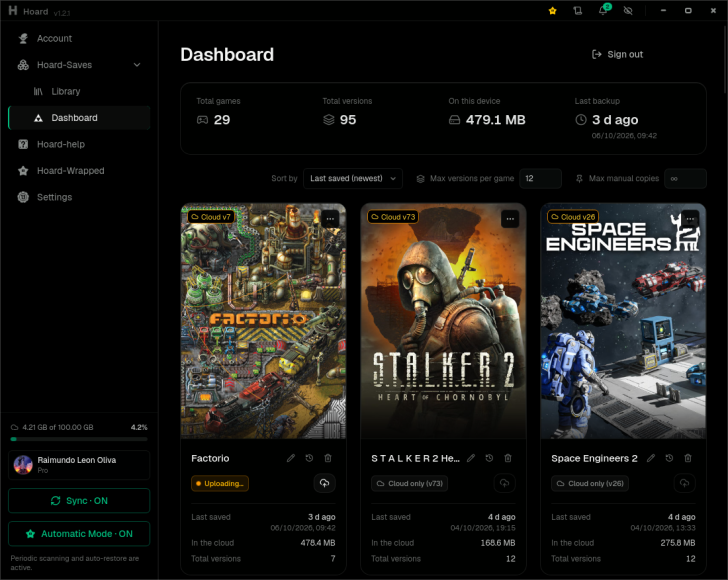The image size is (728, 580).
Task: Click the vertical scrollbar of the dashboard
Action: click(725, 60)
